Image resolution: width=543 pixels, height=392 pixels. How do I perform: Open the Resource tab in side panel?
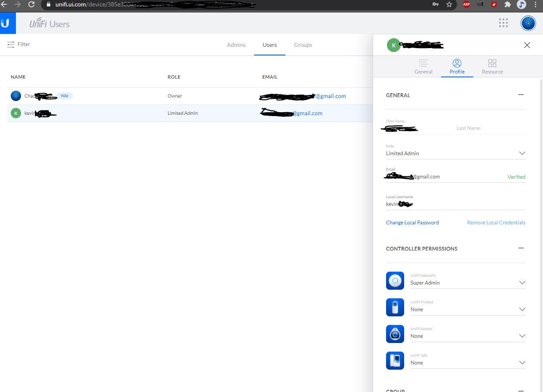click(492, 67)
